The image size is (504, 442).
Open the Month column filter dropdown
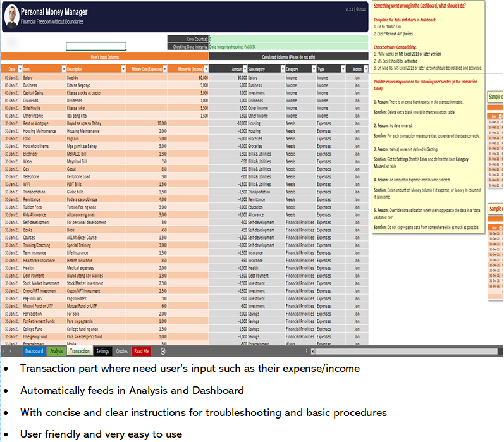(x=364, y=69)
